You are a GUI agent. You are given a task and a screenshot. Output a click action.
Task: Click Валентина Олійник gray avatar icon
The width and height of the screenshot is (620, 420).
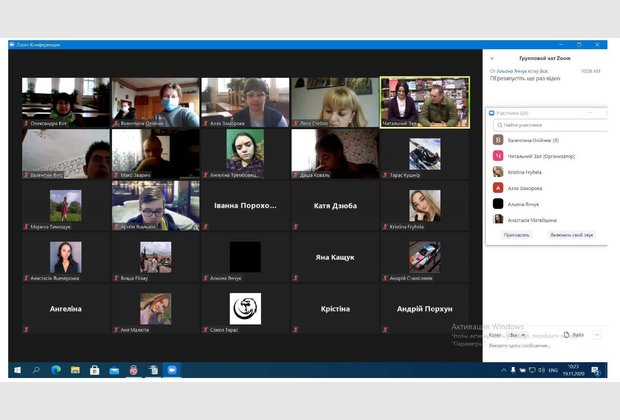tap(498, 140)
